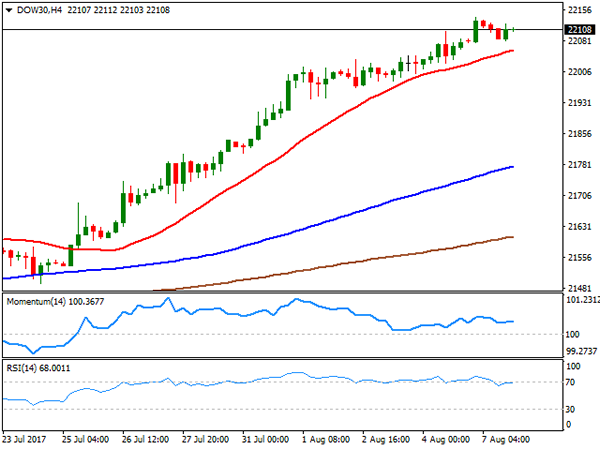Click the 23 Jul 2017 date label
The image size is (600, 450).
coord(24,439)
